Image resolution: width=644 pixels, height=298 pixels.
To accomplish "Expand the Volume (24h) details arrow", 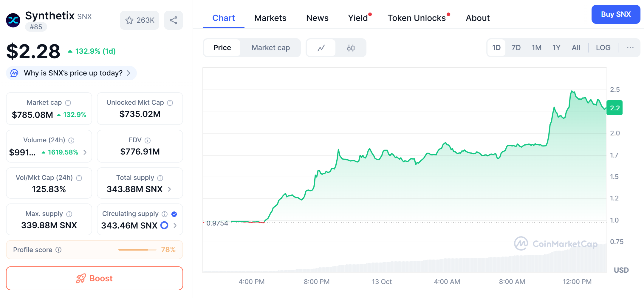I will click(x=85, y=152).
